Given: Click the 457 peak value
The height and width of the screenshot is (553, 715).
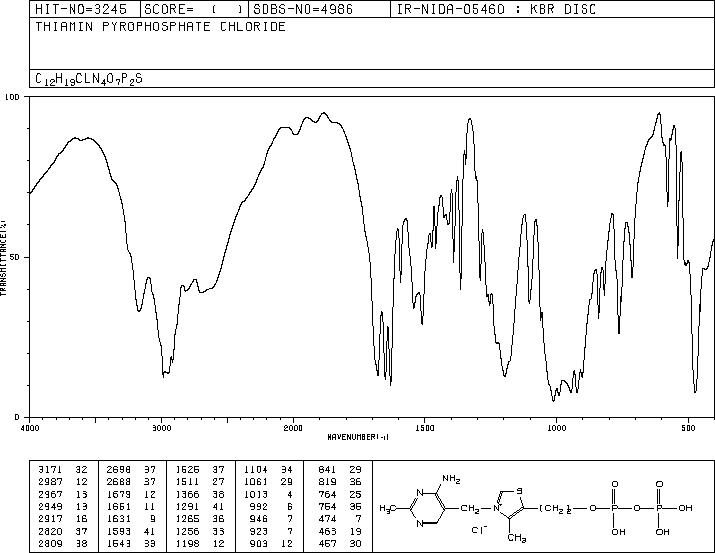Looking at the screenshot, I should pyautogui.click(x=328, y=543).
